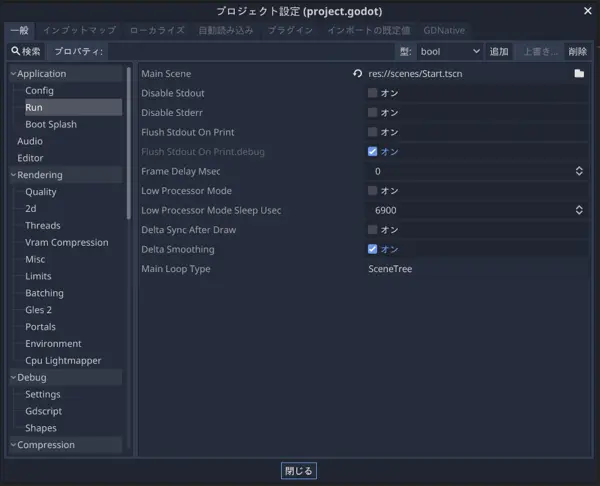Select Config under Application
The height and width of the screenshot is (486, 600).
click(x=39, y=91)
